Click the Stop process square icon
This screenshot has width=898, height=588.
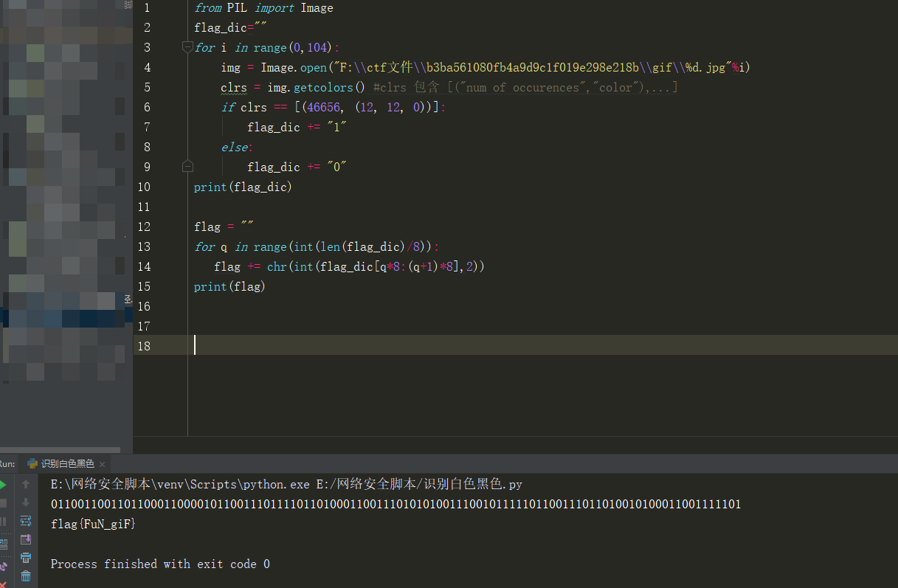[x=2, y=503]
